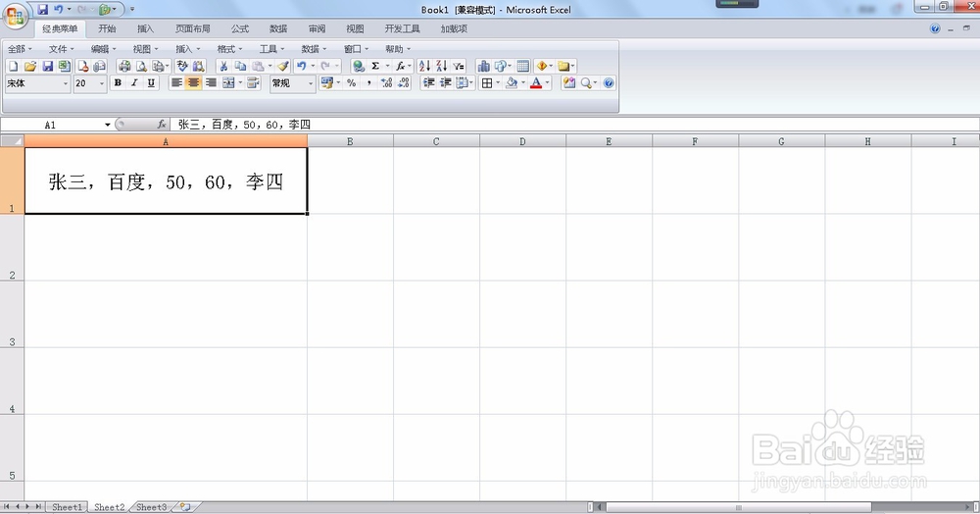Decrease decimal places
The width and height of the screenshot is (980, 514).
click(x=404, y=82)
